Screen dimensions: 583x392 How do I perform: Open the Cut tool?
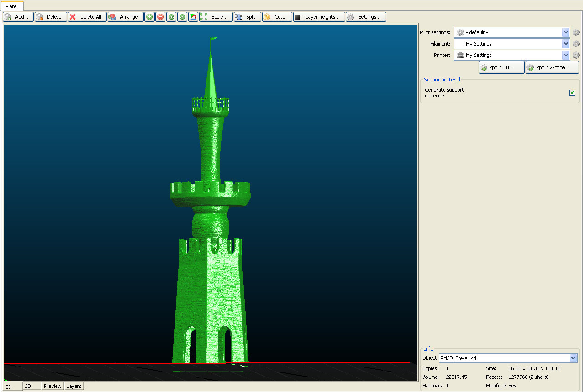[277, 17]
